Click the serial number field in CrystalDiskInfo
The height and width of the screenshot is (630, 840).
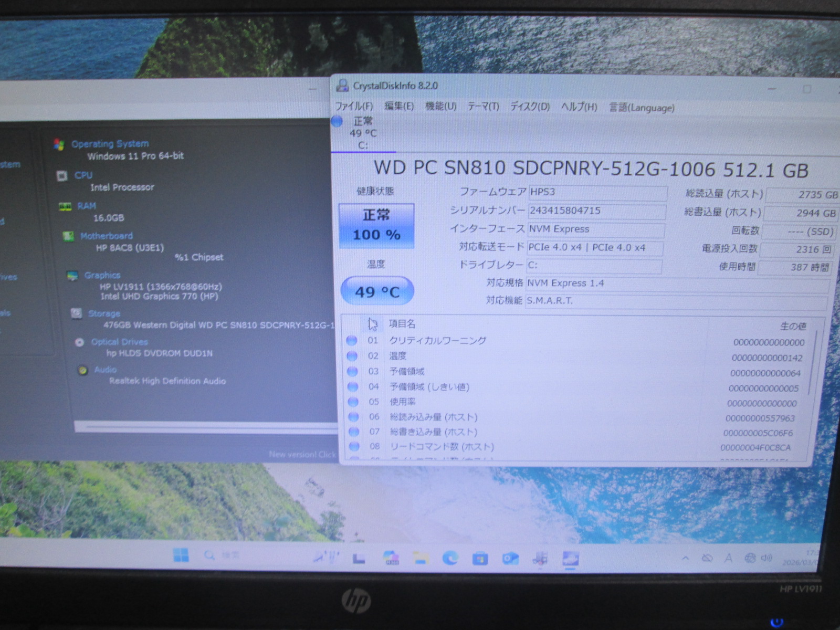point(596,211)
